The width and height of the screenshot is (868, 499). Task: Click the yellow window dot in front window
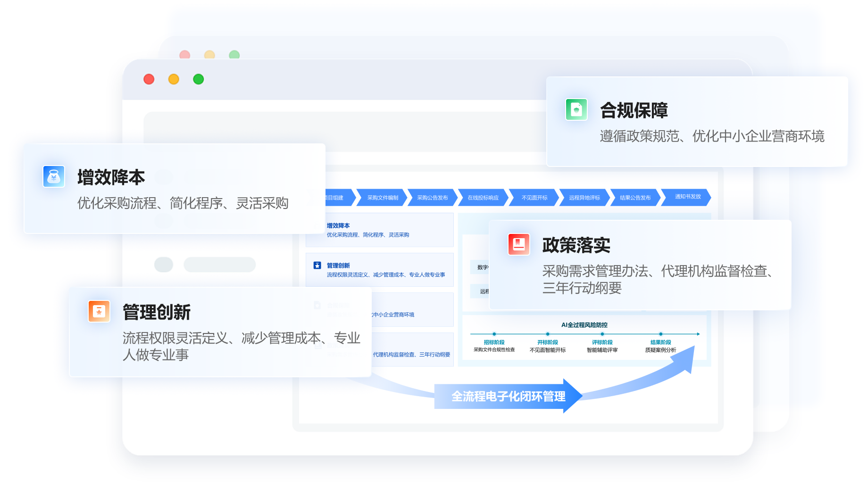click(174, 79)
